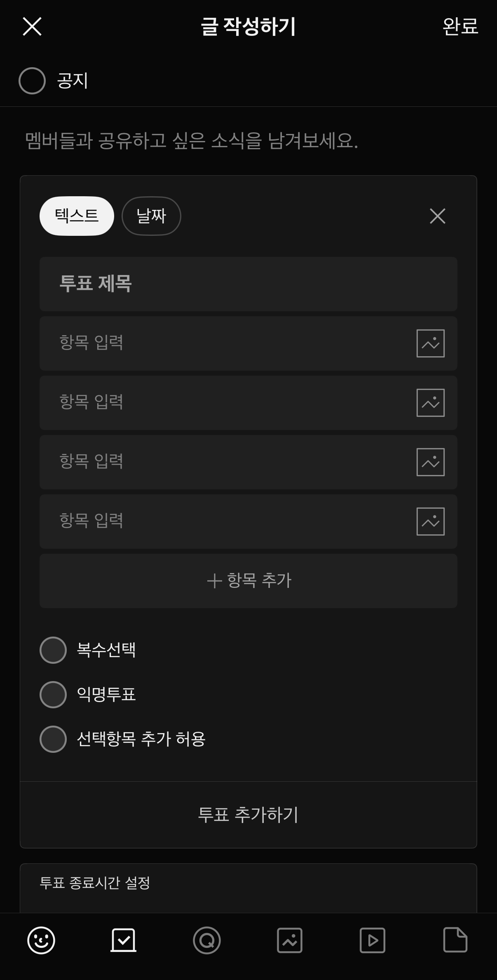Tap 완료 to finish the post
This screenshot has height=980, width=497.
coord(460,26)
